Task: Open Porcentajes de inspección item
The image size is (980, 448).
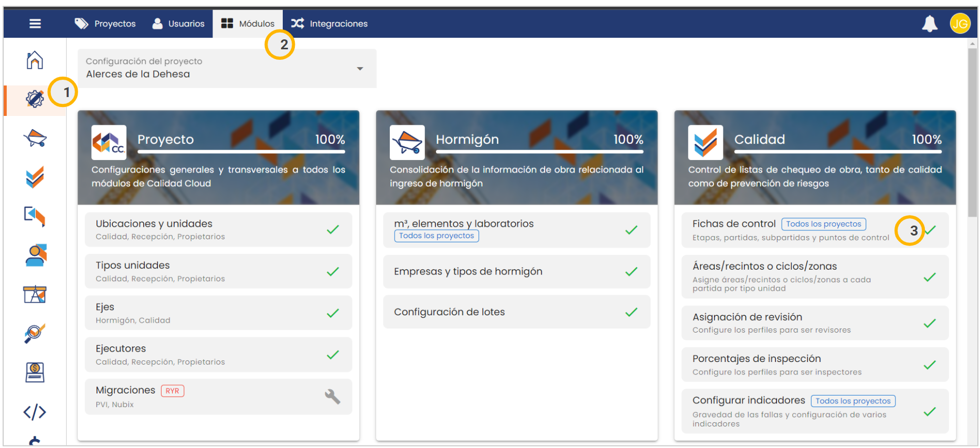Action: 815,365
